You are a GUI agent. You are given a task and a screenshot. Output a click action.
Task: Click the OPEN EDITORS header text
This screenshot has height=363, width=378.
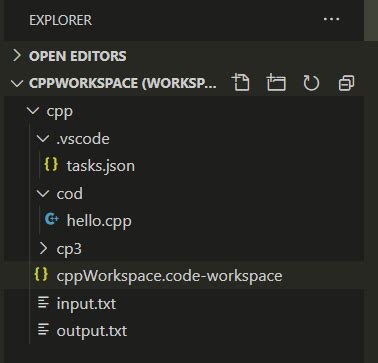point(78,56)
